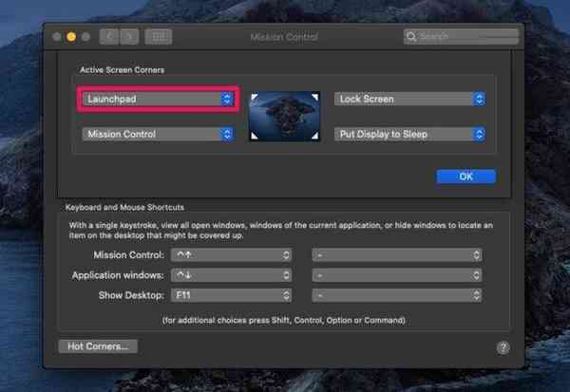Click the search magnifier icon
The image size is (570, 392).
pos(411,36)
